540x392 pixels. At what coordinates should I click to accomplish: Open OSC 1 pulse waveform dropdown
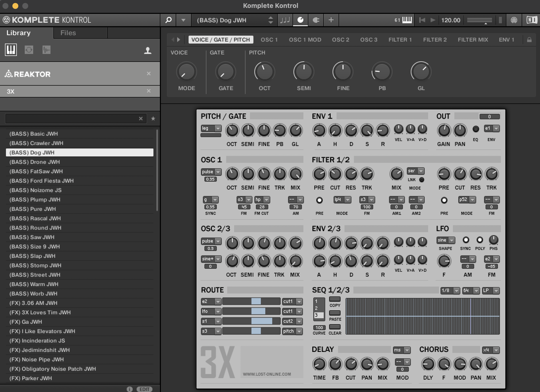(x=211, y=172)
